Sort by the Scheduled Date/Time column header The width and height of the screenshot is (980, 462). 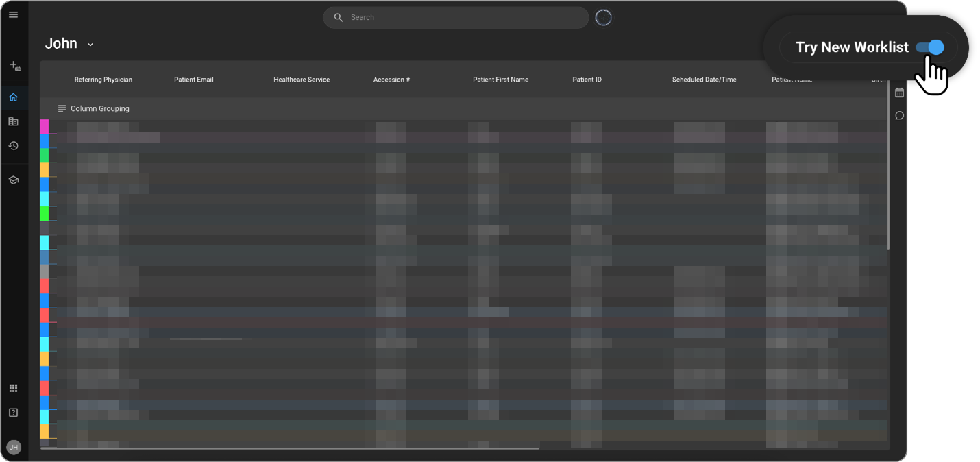[x=704, y=80]
